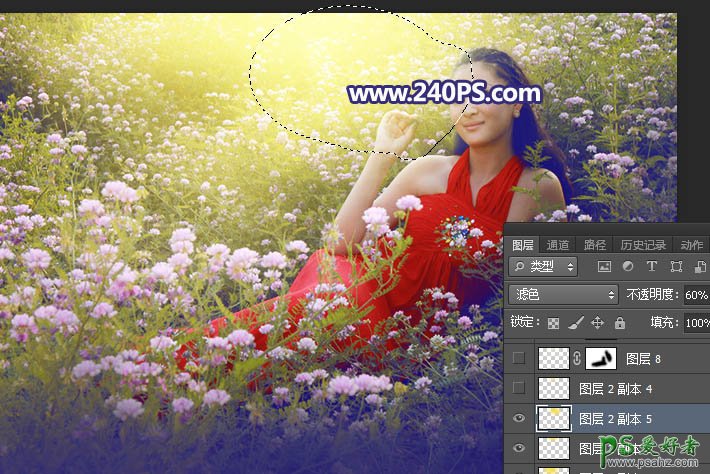The height and width of the screenshot is (474, 710).
Task: Show the 图层 8 layer visibility
Action: tap(518, 357)
